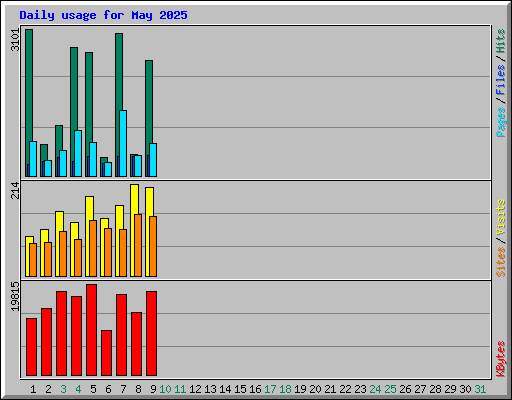Click the red KBytes bar for day 9
Image resolution: width=512 pixels, height=400 pixels.
(151, 333)
